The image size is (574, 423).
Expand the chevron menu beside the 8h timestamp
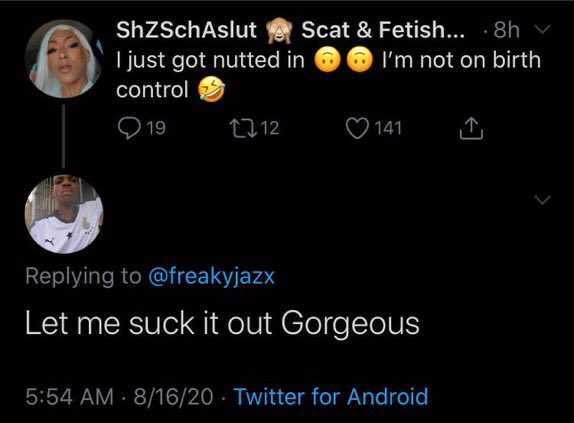[542, 29]
